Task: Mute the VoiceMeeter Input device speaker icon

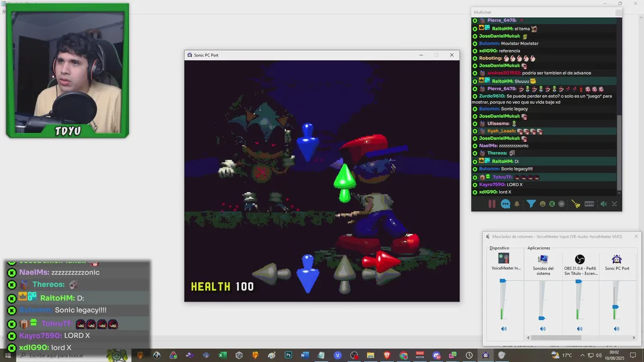Action: click(504, 329)
